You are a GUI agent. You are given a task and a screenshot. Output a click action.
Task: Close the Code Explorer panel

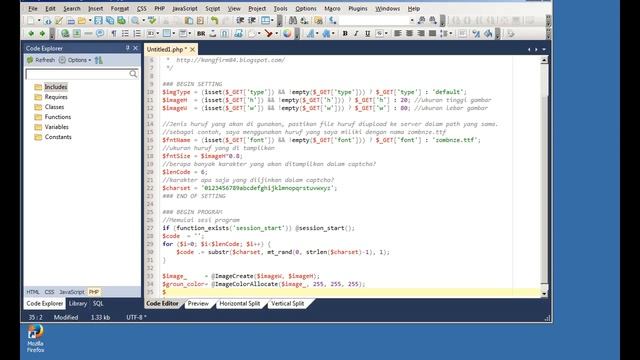click(x=136, y=48)
